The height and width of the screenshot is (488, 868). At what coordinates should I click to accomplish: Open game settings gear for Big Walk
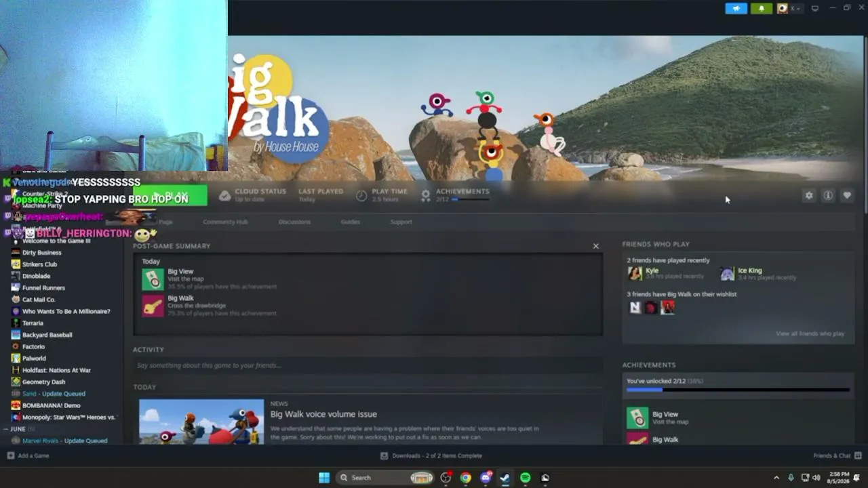tap(809, 195)
